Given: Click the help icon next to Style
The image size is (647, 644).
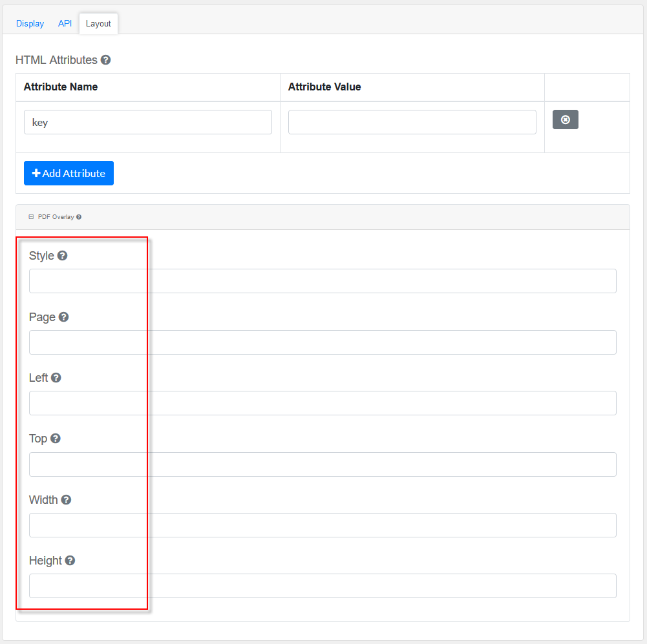Looking at the screenshot, I should (x=62, y=256).
